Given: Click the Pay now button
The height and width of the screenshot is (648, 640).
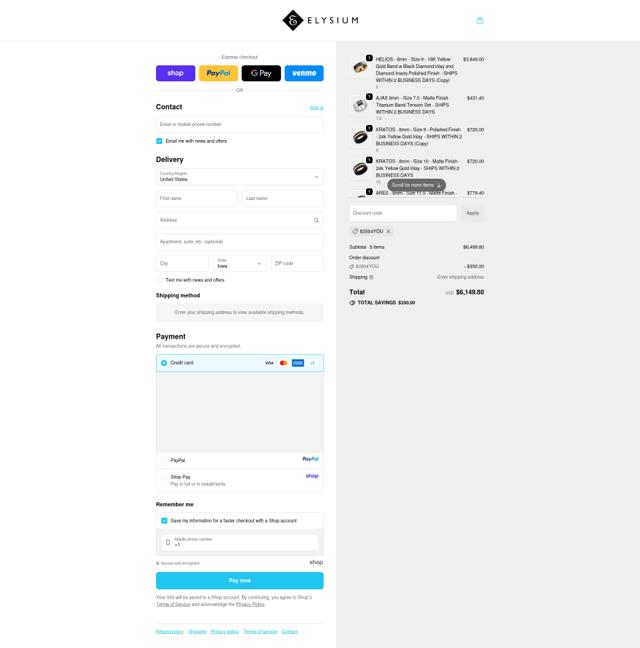Looking at the screenshot, I should 240,581.
